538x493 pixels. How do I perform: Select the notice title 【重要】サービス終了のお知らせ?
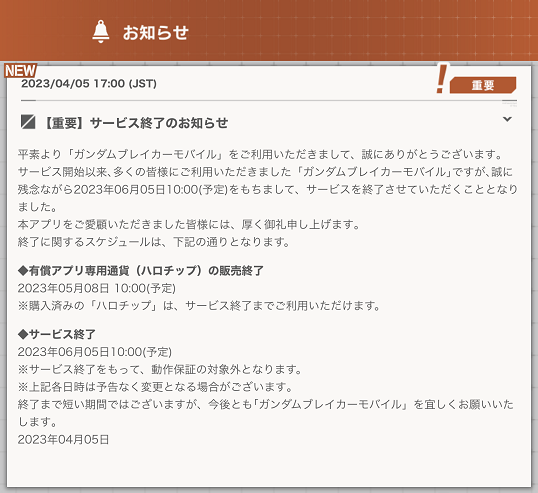pyautogui.click(x=134, y=123)
